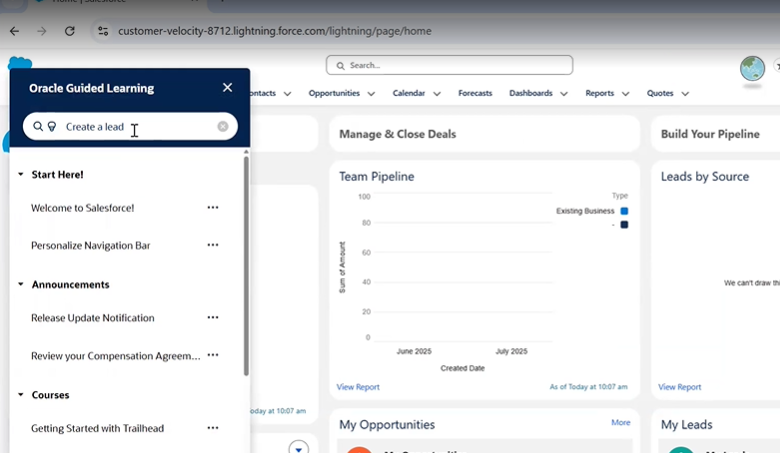
Task: Click the dark navy legend swatch
Action: 624,225
